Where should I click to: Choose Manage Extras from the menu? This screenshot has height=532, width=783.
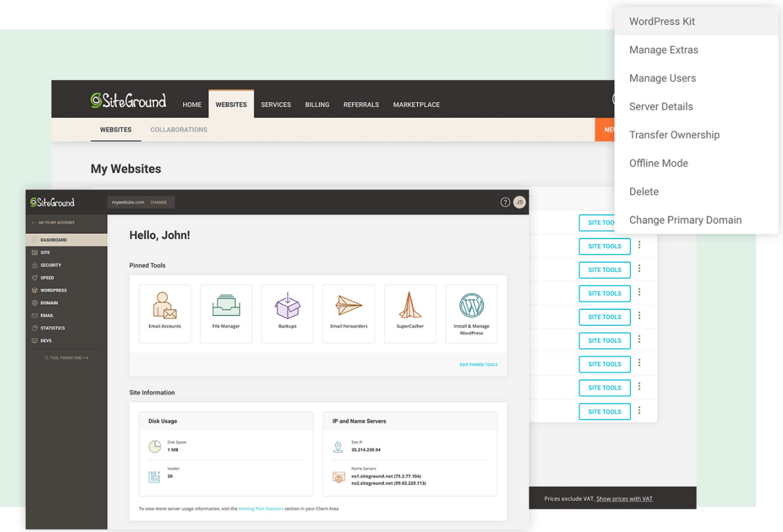pos(697,49)
